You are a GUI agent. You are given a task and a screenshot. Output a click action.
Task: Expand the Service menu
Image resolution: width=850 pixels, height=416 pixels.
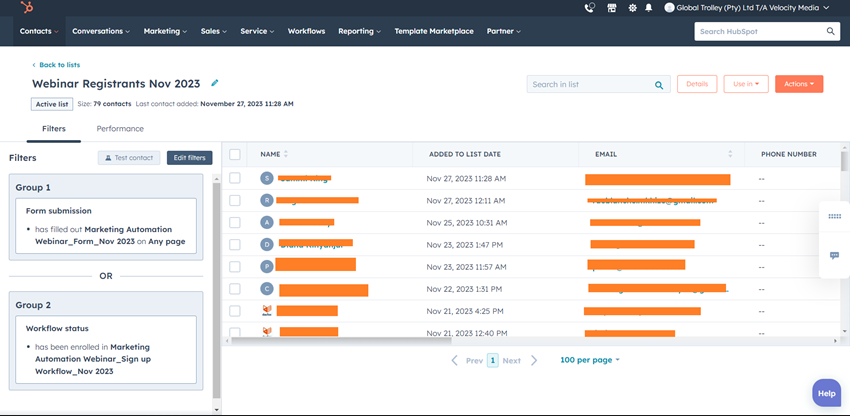(x=257, y=31)
